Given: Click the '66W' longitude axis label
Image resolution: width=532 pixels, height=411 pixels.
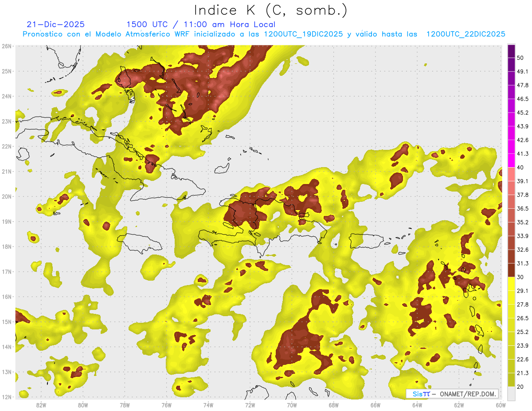Looking at the screenshot, I should click(x=376, y=405).
